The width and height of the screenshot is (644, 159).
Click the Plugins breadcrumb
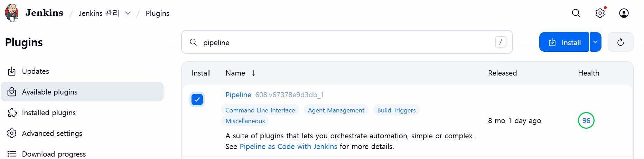[x=157, y=13]
